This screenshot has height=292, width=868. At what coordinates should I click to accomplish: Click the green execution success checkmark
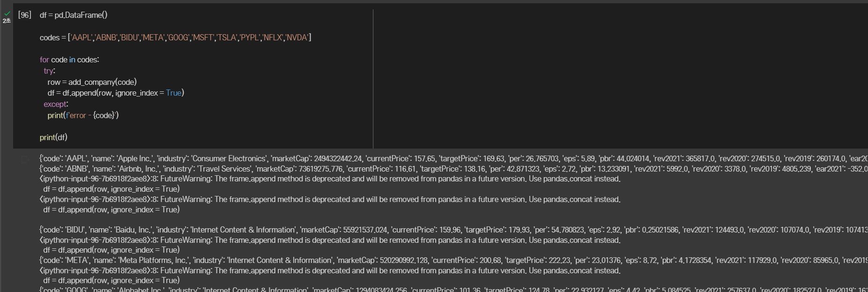pyautogui.click(x=7, y=14)
